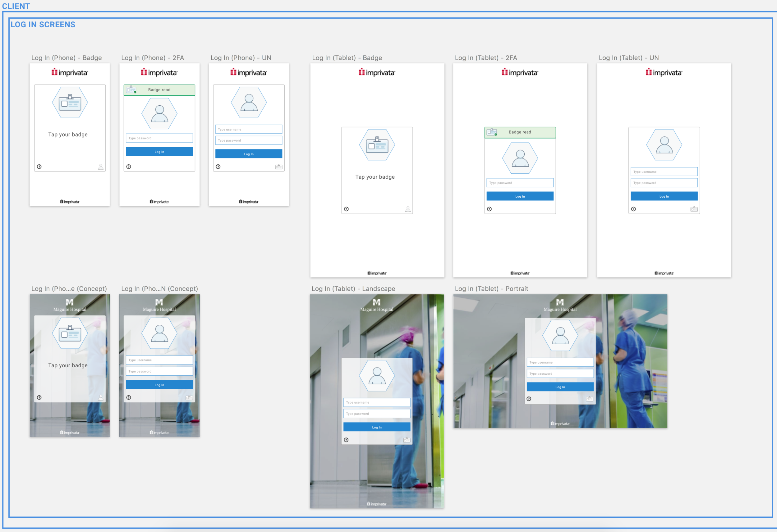
Task: Toggle to badge login via badge icon on Phone UN screen
Action: [278, 166]
